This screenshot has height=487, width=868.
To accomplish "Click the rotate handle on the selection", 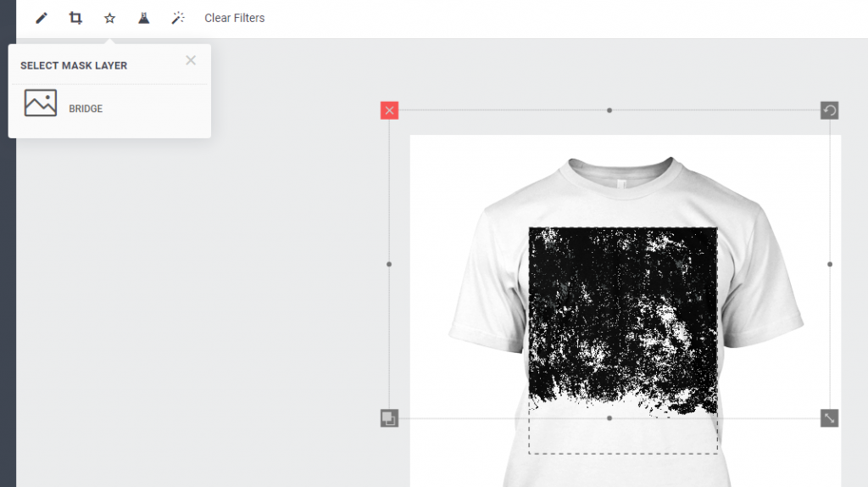I will (x=829, y=110).
